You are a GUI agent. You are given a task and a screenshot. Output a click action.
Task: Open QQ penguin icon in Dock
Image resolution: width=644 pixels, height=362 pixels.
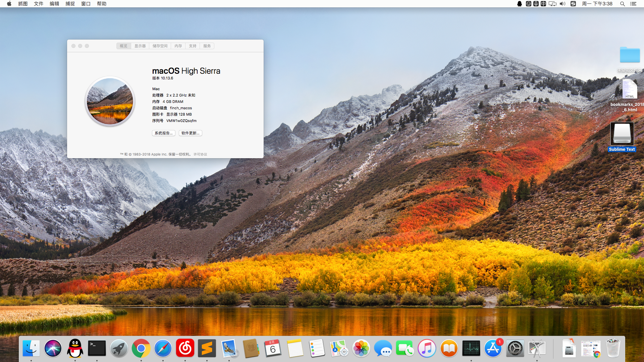point(75,349)
